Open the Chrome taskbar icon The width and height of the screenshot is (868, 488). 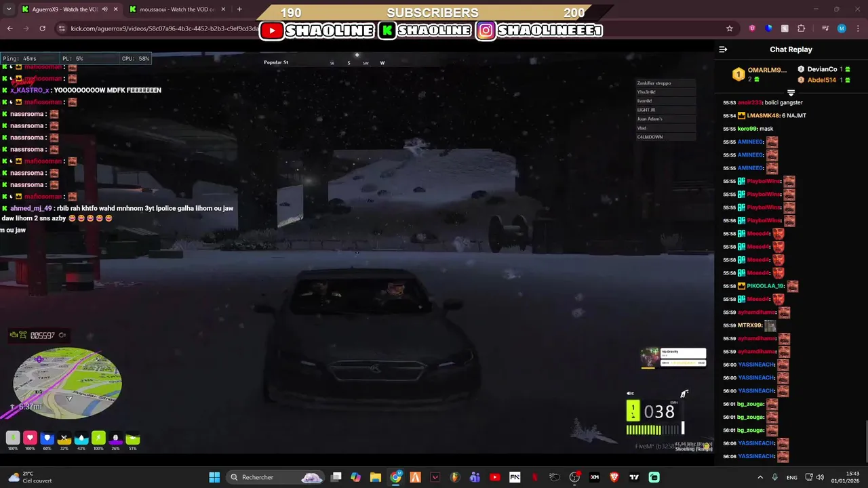click(395, 477)
